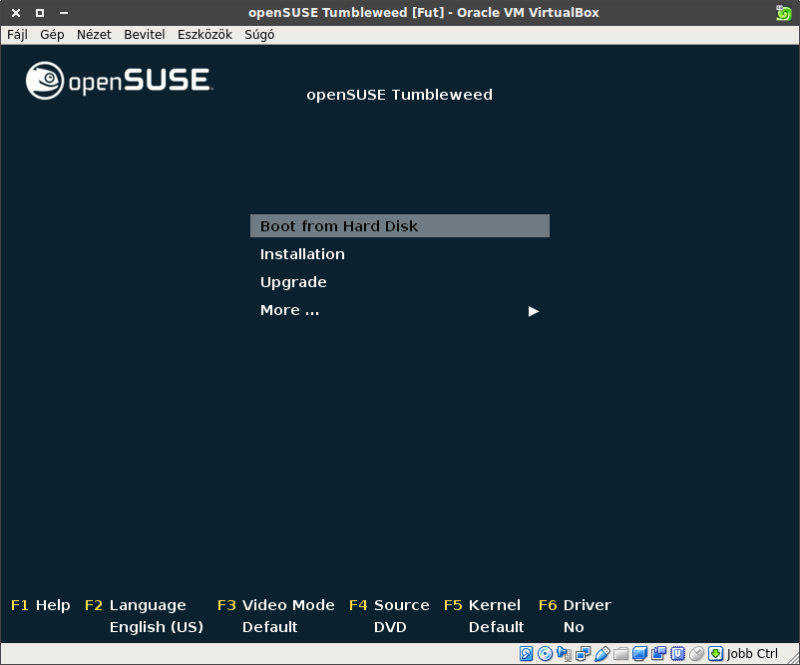The width and height of the screenshot is (800, 665).
Task: Click the display settings status icon
Action: [639, 653]
